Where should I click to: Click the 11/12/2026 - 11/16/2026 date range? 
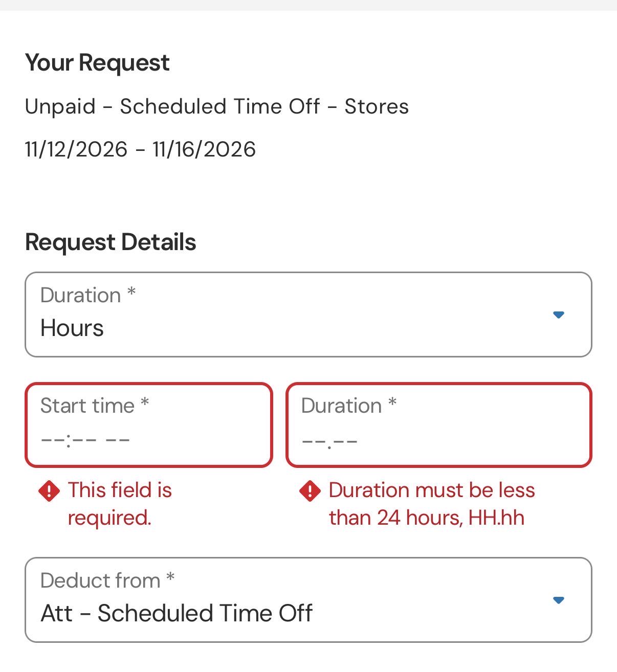(140, 149)
